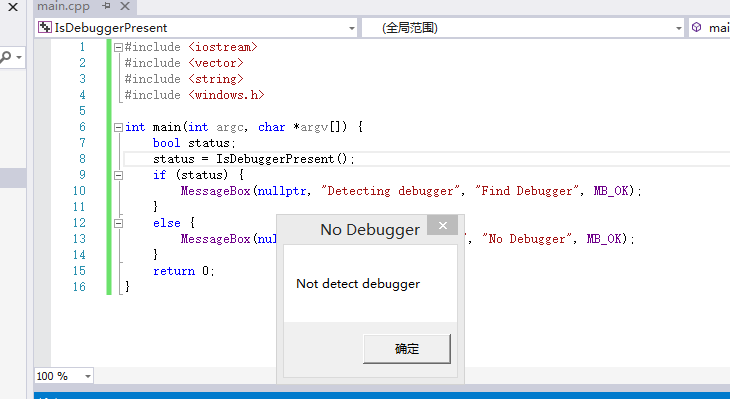This screenshot has width=730, height=399.
Task: Click "Find Debugger" string on line 10
Action: pos(527,191)
